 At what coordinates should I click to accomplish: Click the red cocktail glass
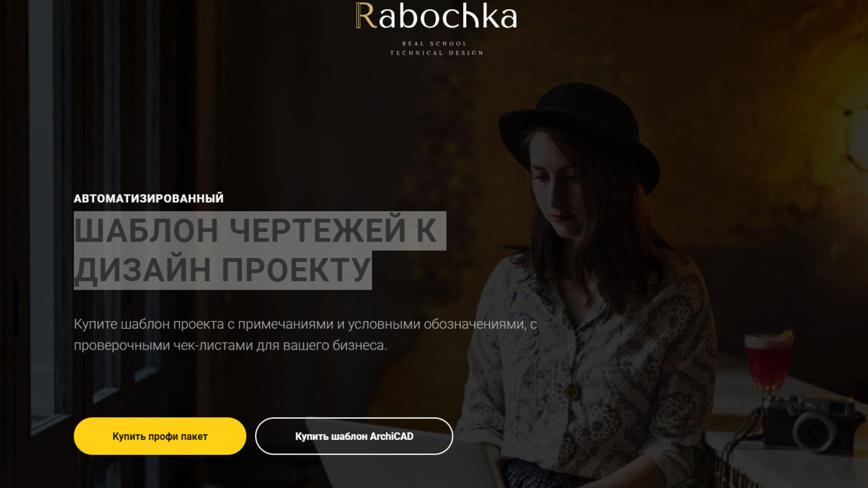tap(769, 364)
